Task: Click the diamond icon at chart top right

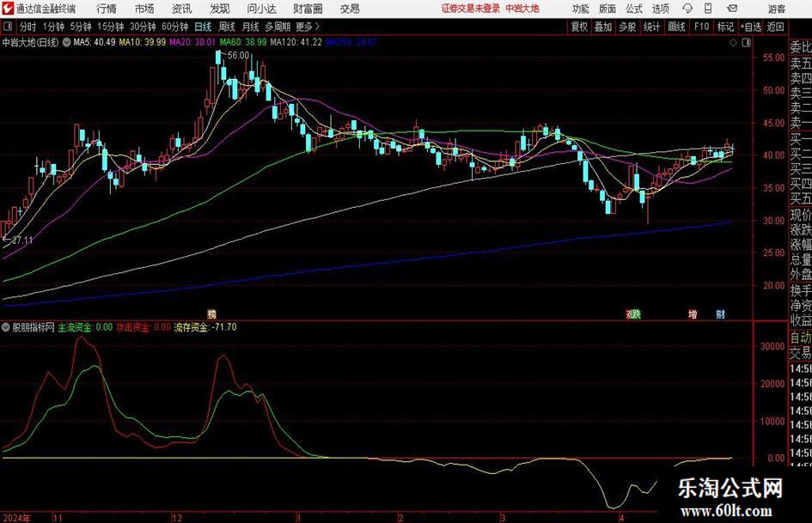Action: (x=733, y=43)
